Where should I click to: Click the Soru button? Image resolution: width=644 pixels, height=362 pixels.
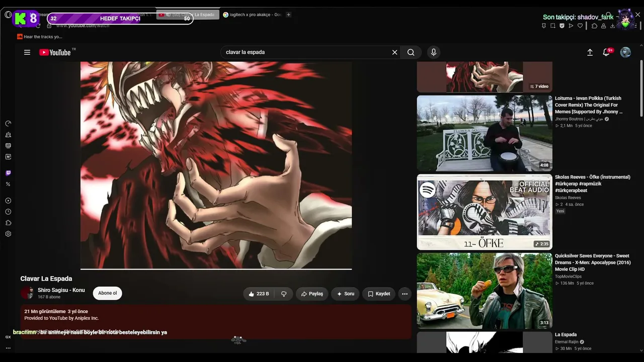point(345,294)
